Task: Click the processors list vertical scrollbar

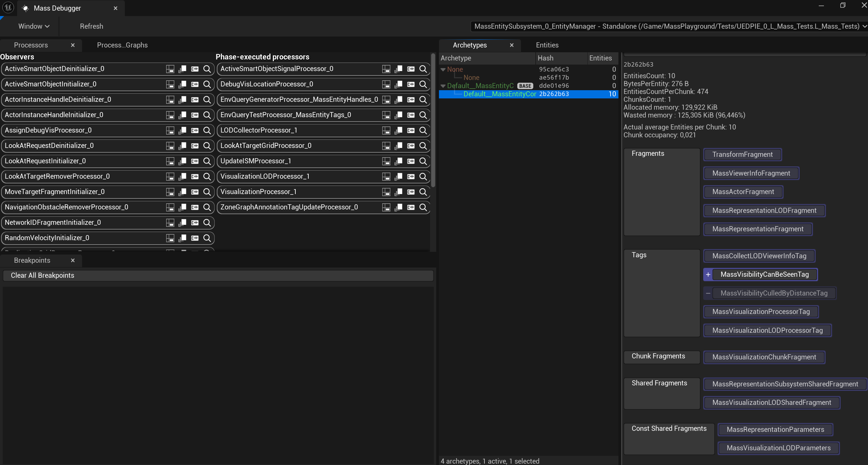Action: coord(433,120)
